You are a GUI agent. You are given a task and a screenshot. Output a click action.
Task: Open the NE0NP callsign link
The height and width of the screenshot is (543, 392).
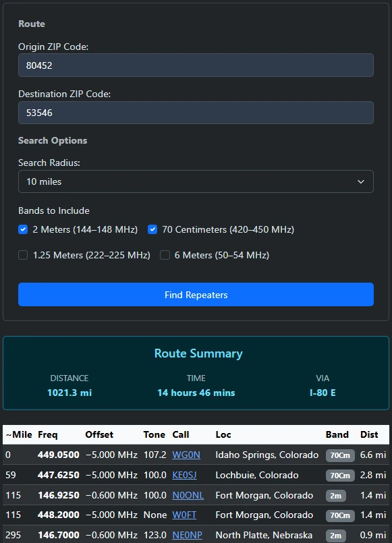coord(187,534)
